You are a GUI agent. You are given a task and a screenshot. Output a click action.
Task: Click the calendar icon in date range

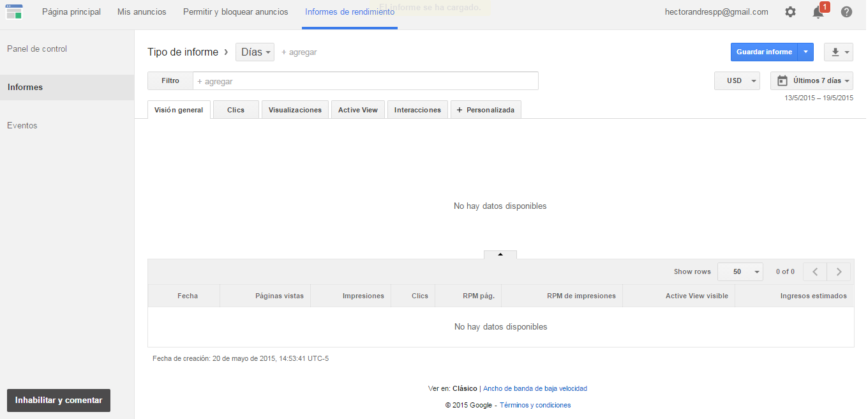[782, 80]
